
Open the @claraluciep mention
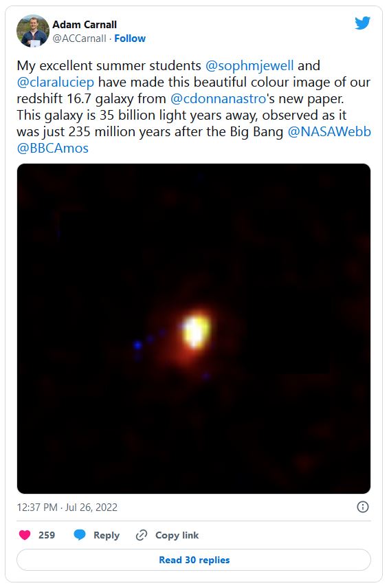tap(56, 82)
